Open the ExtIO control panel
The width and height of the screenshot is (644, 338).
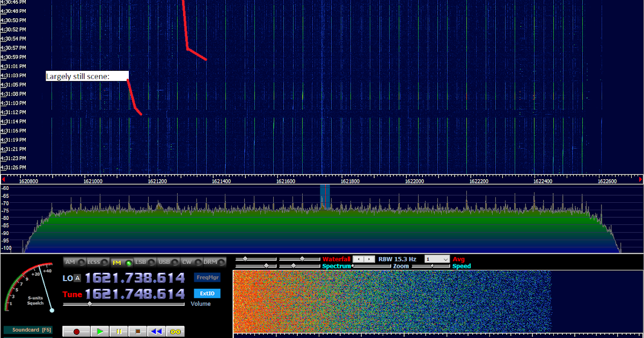[x=207, y=293]
